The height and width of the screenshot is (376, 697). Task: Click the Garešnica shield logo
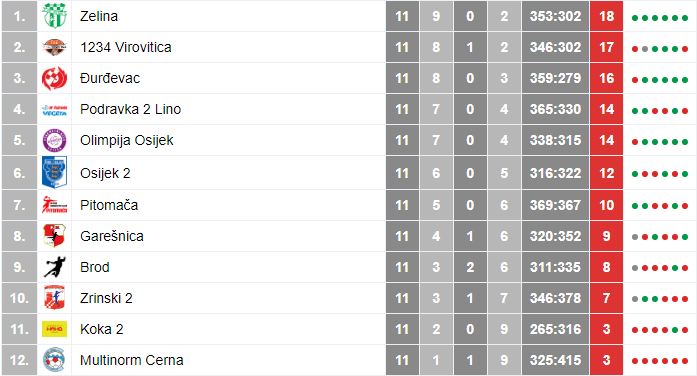click(55, 236)
